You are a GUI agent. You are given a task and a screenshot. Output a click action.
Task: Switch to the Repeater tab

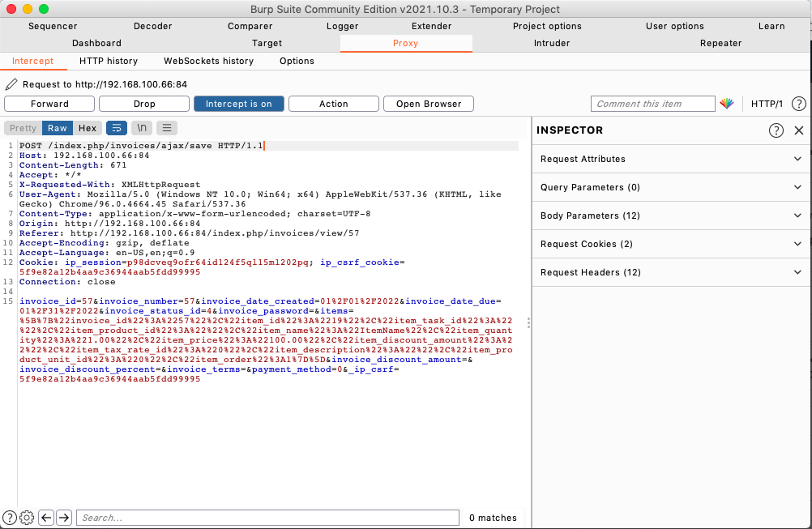720,43
